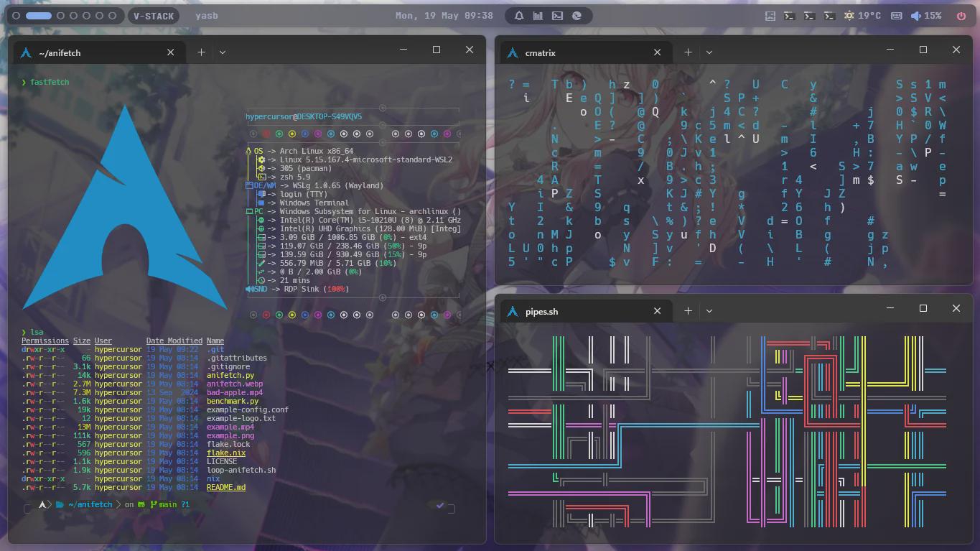Open the power menu icon in top bar
The width and height of the screenshot is (980, 551).
click(x=961, y=15)
